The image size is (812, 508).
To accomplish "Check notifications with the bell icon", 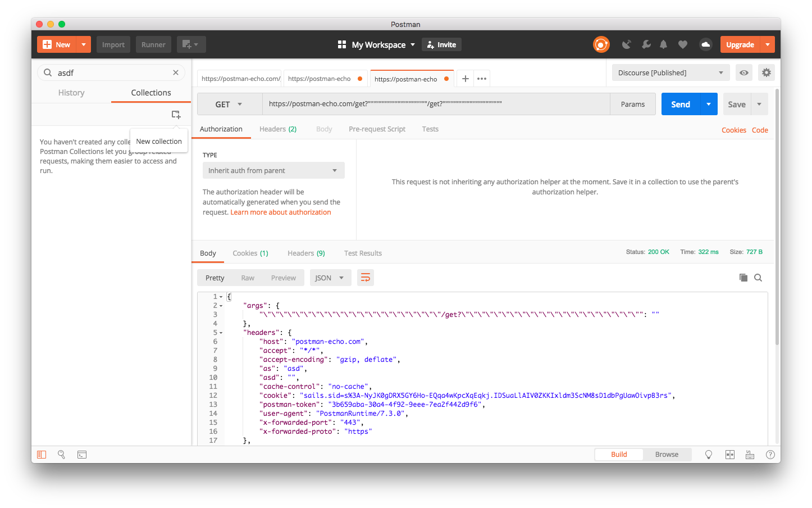I will point(663,44).
